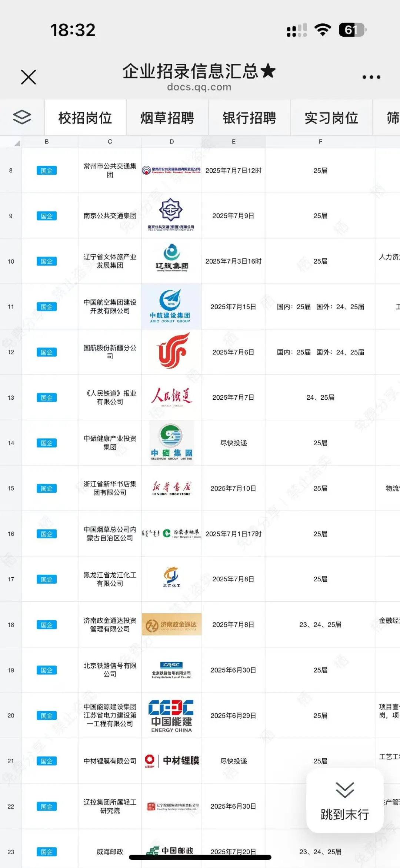Screen dimensions: 400x868
Task: Tap the 新华书店 Xinhua Bookstore logo
Action: [x=171, y=488]
